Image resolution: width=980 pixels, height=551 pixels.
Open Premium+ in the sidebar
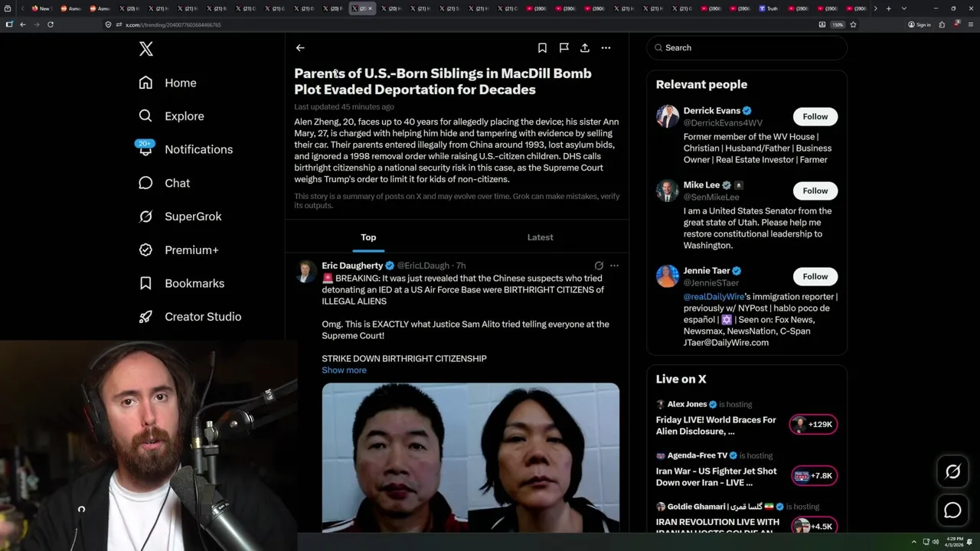[178, 249]
